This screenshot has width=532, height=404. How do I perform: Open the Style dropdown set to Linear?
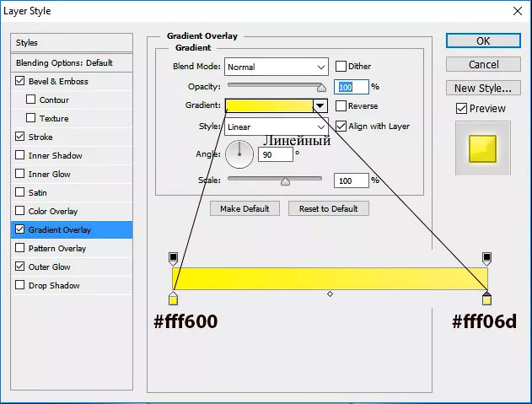click(277, 127)
